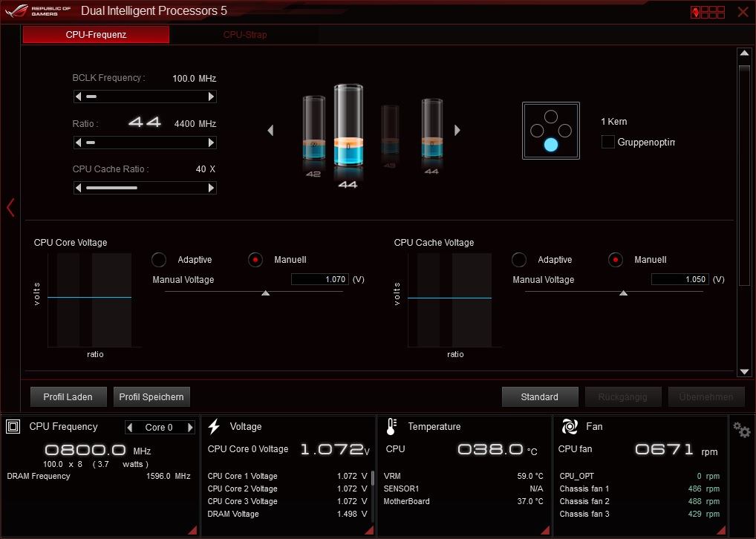The height and width of the screenshot is (539, 756).
Task: Click the CPU Cache manual voltage field 1.050
Action: click(680, 279)
